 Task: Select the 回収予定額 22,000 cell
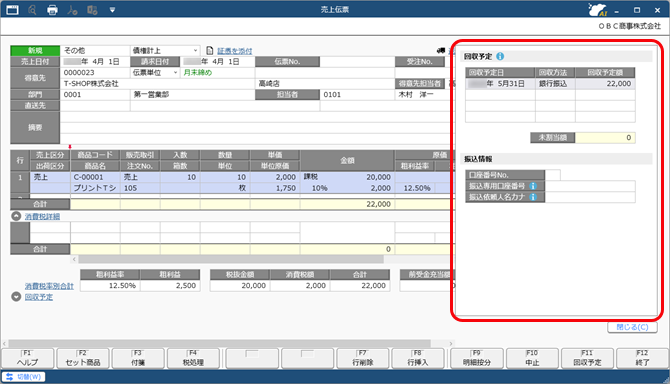pyautogui.click(x=605, y=84)
